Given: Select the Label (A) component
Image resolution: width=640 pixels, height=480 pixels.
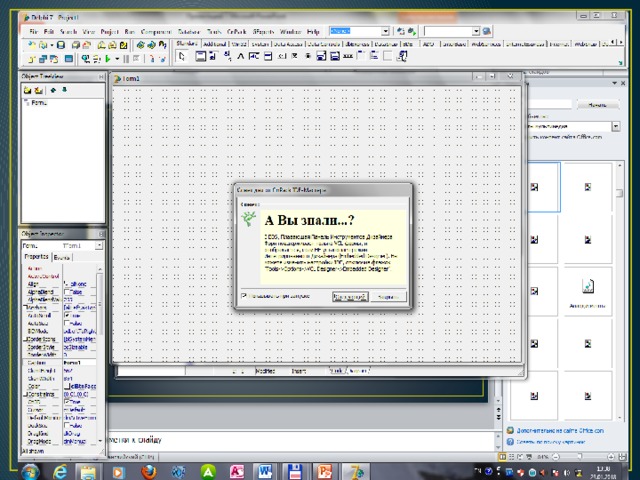Looking at the screenshot, I should (240, 56).
